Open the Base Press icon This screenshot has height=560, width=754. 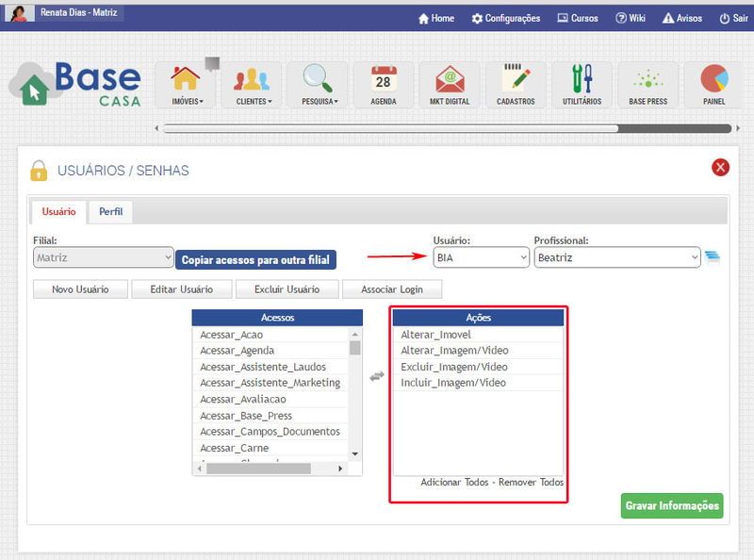point(647,83)
